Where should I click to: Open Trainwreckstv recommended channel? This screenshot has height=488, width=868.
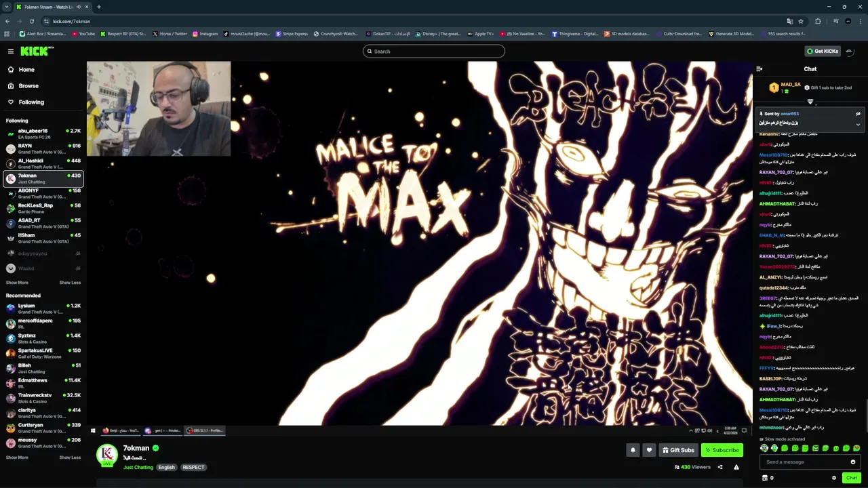[x=43, y=398]
